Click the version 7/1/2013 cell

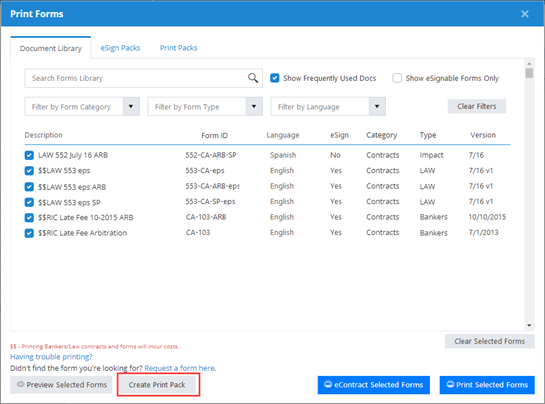[483, 233]
